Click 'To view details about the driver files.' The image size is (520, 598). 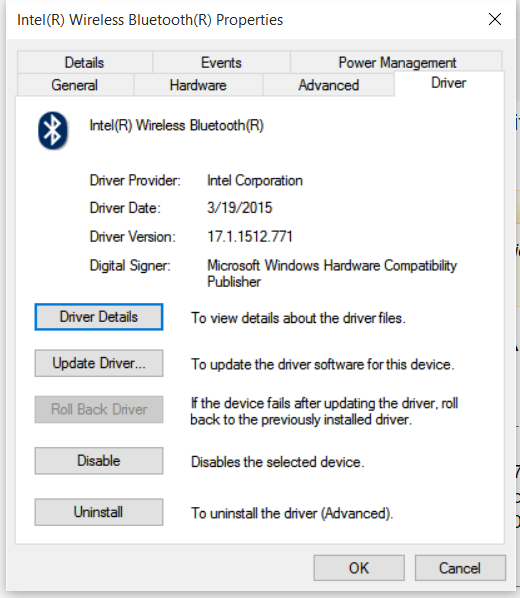pyautogui.click(x=298, y=318)
